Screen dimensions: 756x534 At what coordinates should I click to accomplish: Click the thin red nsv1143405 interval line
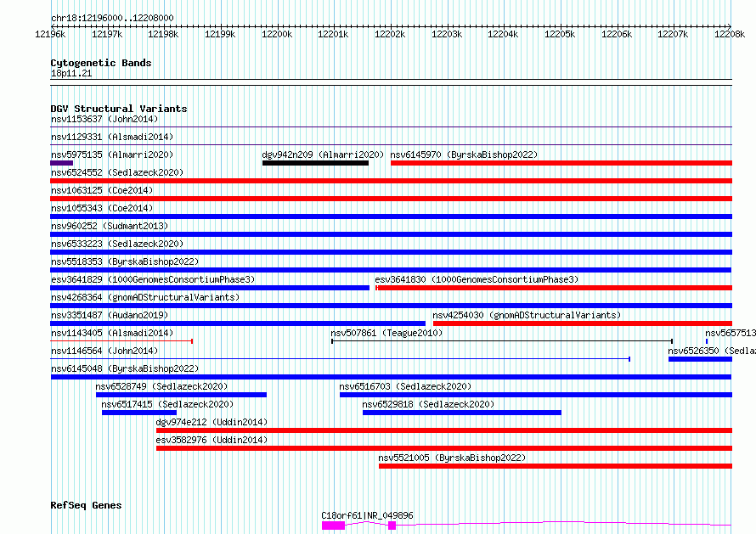[121, 341]
